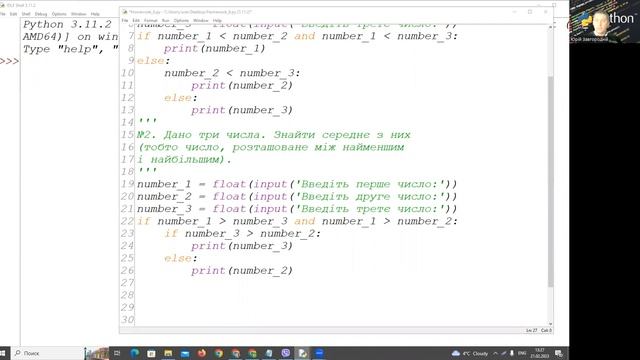Open the notification center icon
640x360 pixels.
(558, 353)
